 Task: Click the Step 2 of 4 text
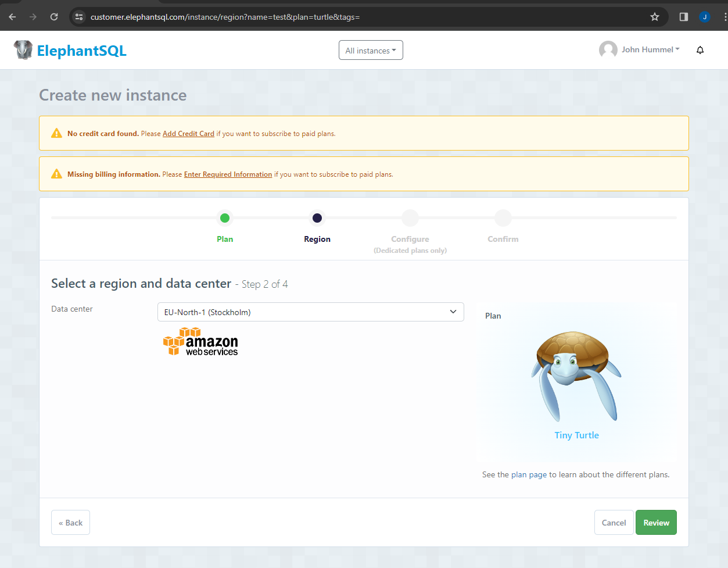pos(265,284)
